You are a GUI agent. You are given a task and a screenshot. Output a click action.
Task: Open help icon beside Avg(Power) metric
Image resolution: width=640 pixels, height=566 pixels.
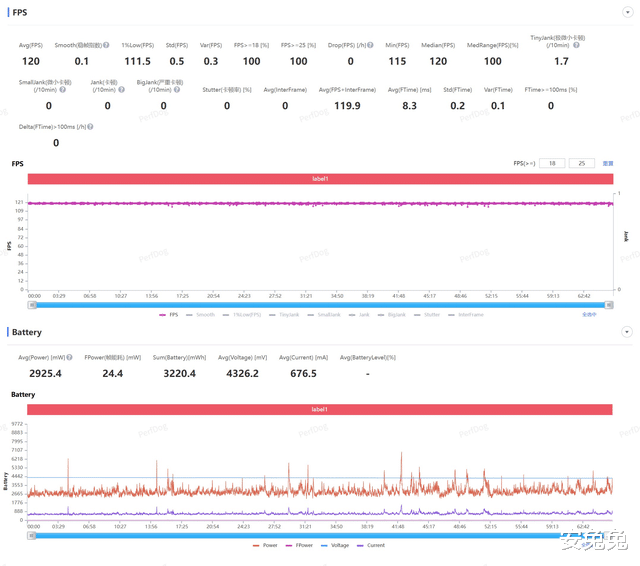pos(69,357)
